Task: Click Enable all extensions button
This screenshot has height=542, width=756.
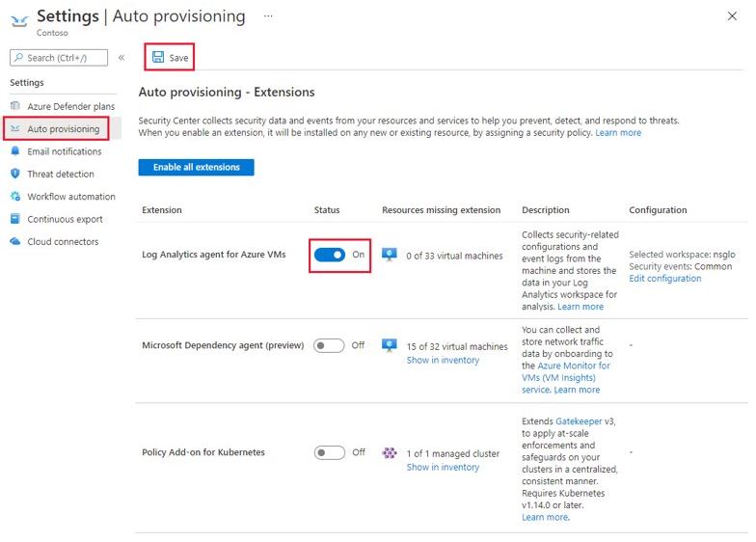Action: coord(197,168)
